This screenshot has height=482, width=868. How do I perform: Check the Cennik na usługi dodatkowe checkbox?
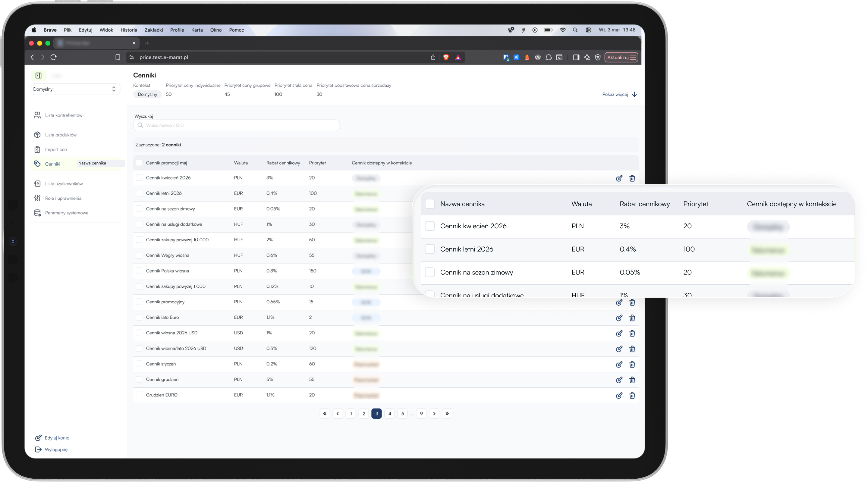[139, 224]
